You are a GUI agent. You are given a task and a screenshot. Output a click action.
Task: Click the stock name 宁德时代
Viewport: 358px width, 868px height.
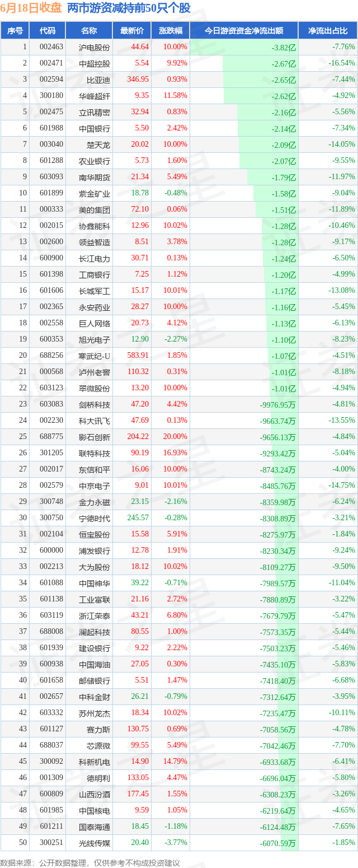95,518
